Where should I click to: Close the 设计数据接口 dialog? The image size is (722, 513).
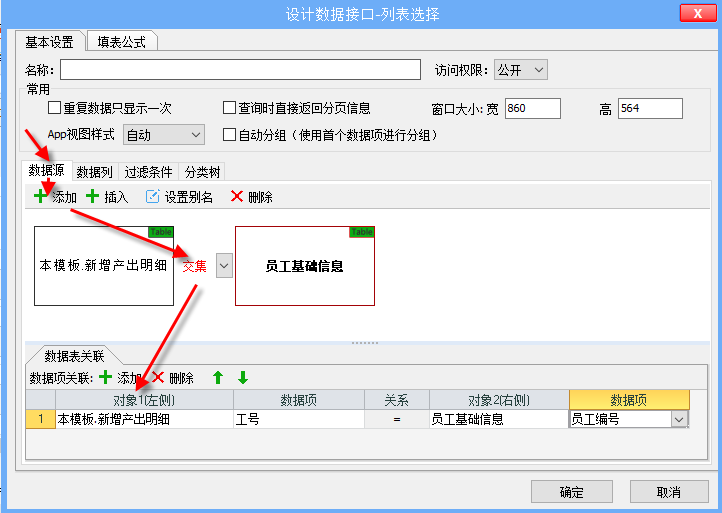(697, 13)
